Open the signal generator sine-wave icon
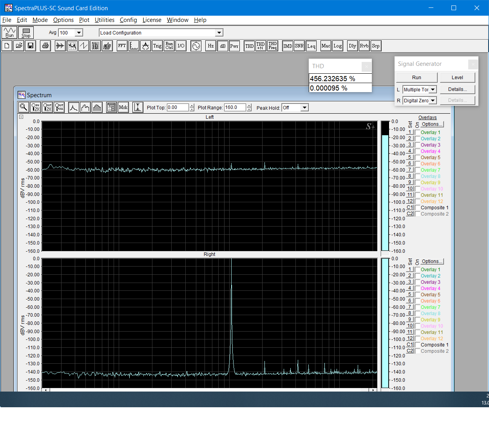 196,46
